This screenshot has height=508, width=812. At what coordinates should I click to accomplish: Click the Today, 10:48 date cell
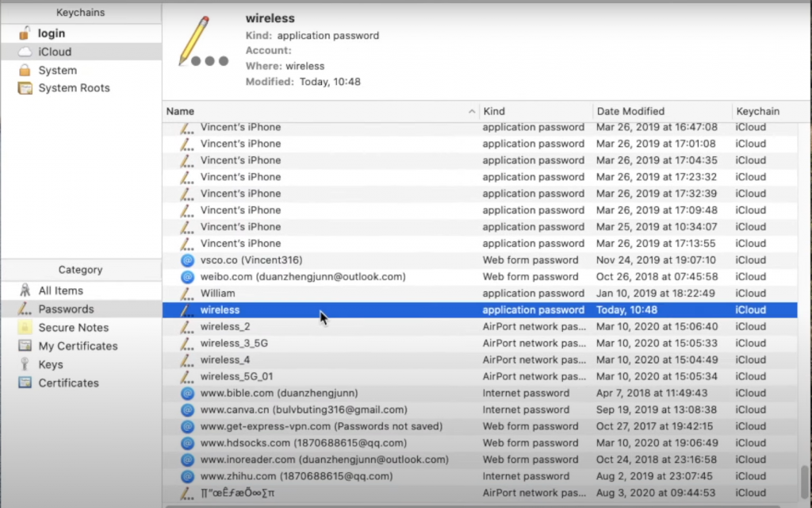[x=626, y=310]
